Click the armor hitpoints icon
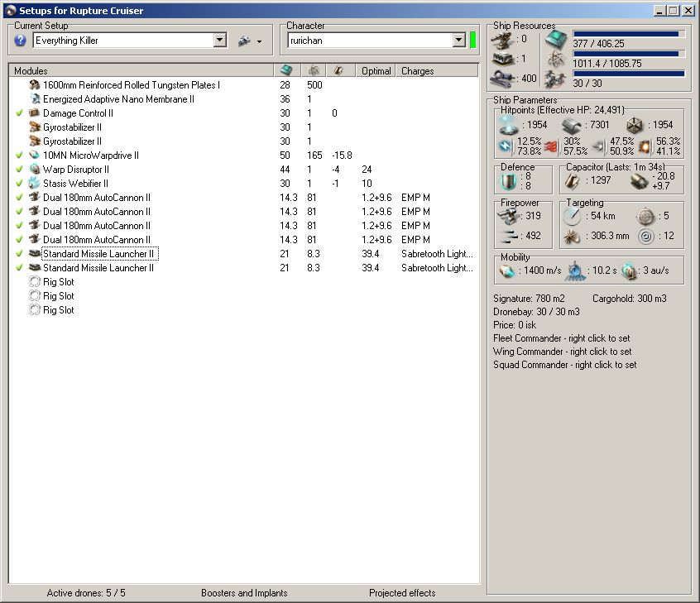Image resolution: width=700 pixels, height=603 pixels. (x=572, y=125)
